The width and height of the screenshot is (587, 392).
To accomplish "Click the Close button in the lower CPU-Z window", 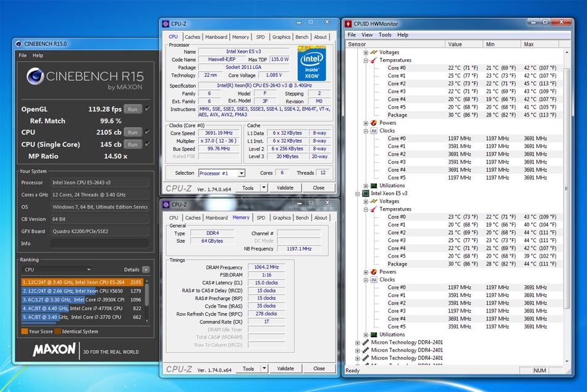I will tap(319, 368).
